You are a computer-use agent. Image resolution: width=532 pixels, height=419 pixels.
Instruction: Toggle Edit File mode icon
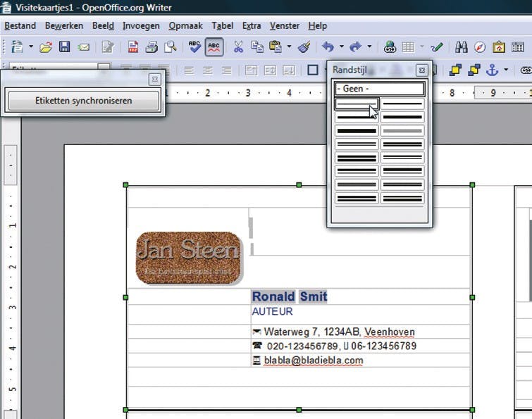pyautogui.click(x=108, y=47)
